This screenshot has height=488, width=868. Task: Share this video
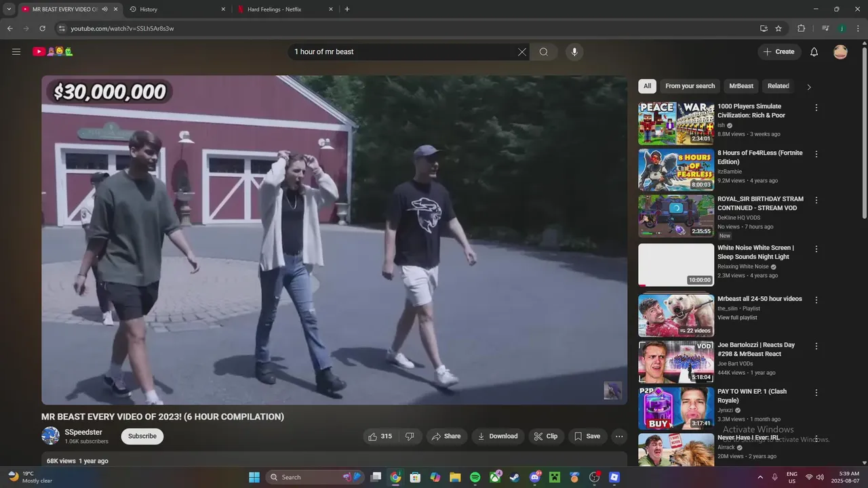[x=446, y=436]
